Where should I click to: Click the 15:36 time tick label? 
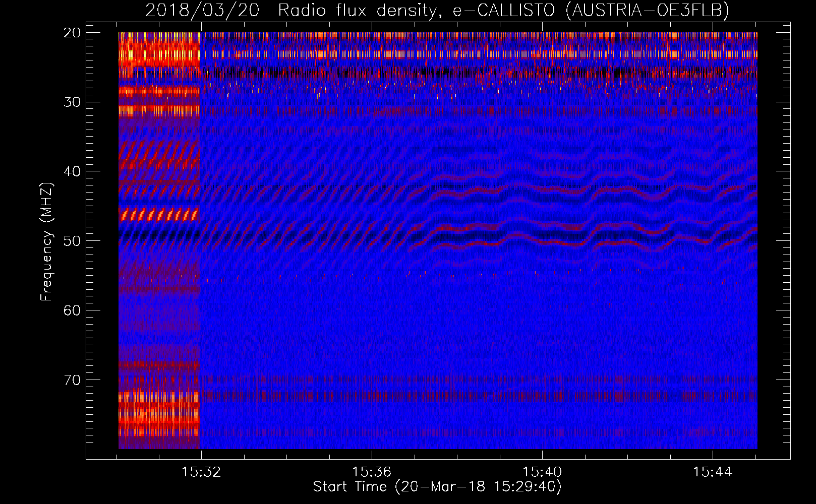372,472
